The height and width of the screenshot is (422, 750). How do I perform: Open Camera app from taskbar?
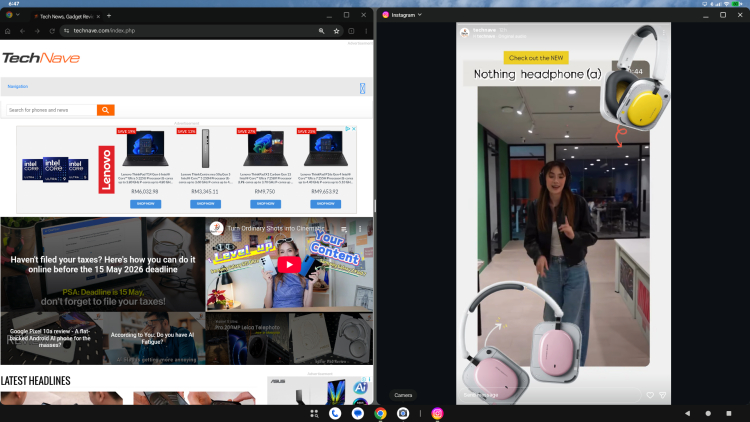click(x=403, y=414)
